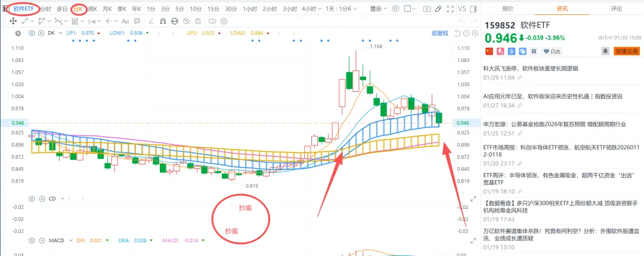Screen dimensions: 644x256
Task: Set price alert with bell icon
Action: (x=605, y=51)
